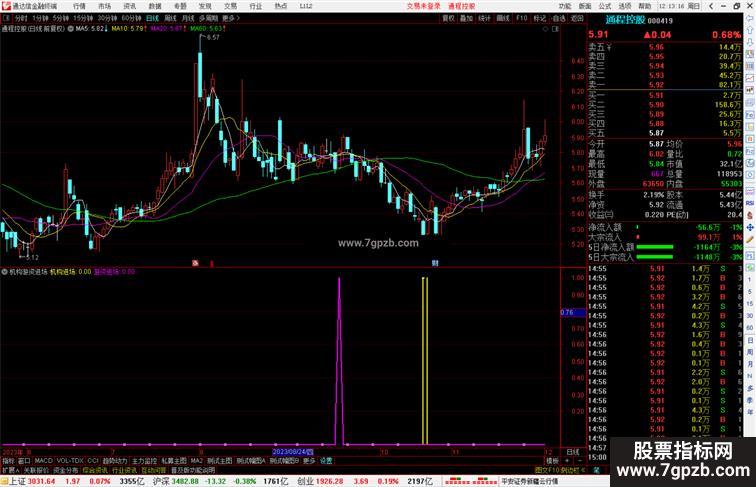Click the line chart icon in the sidebar

coord(750,78)
